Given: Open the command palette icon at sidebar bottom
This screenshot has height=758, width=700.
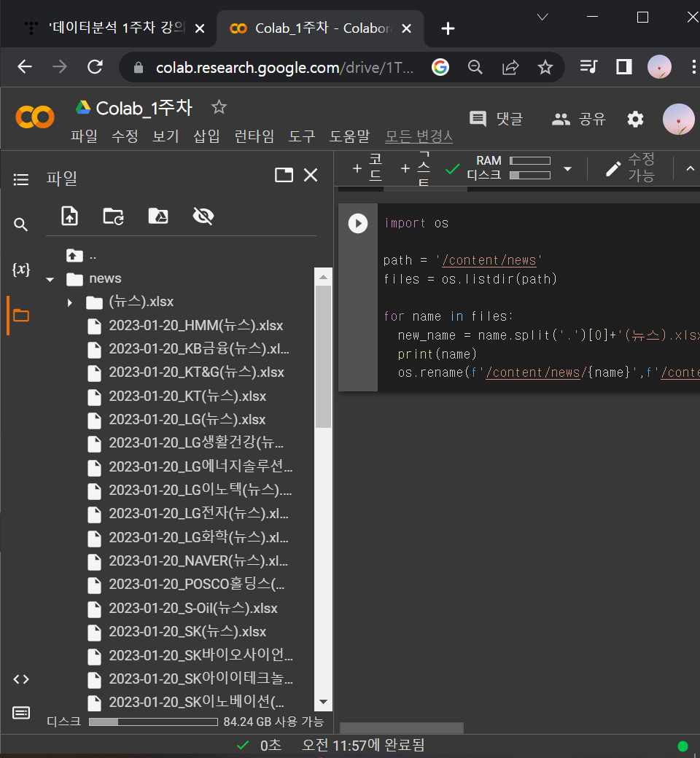Looking at the screenshot, I should [x=21, y=713].
